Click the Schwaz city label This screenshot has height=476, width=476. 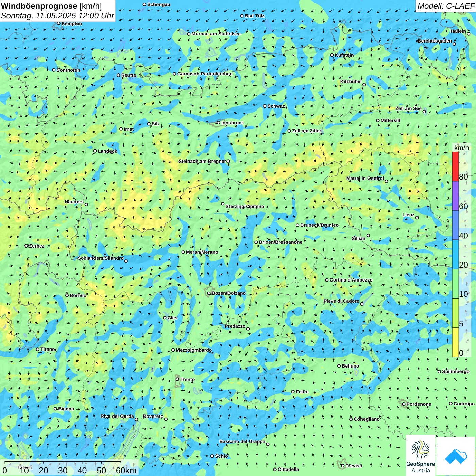coord(276,106)
